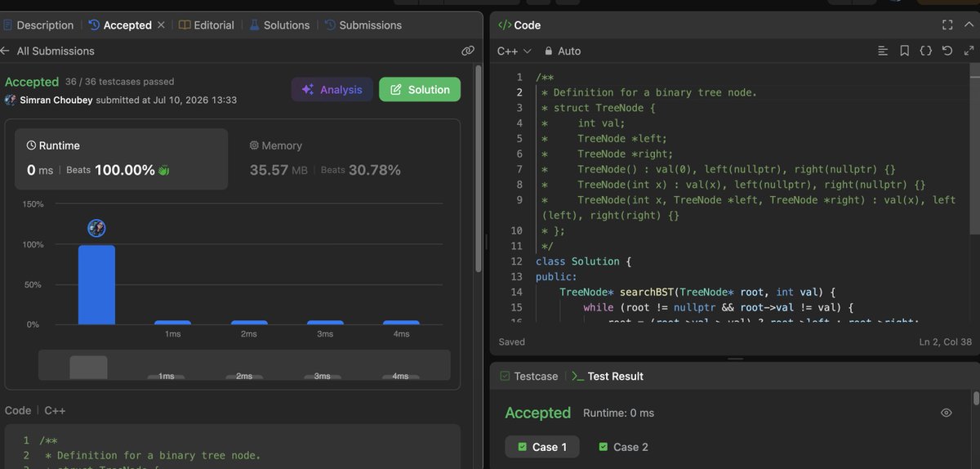Enter fullscreen for the Code panel
980x469 pixels.
click(947, 25)
